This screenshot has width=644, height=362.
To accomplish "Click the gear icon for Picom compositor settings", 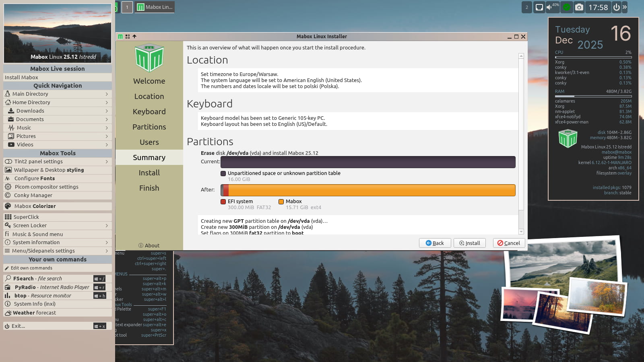I will [8, 187].
